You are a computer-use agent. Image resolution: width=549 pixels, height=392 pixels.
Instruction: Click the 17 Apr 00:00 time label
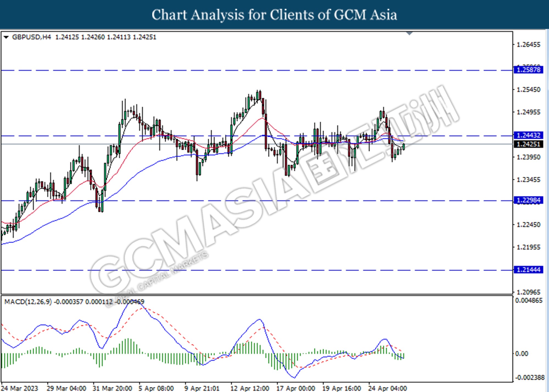(296, 388)
